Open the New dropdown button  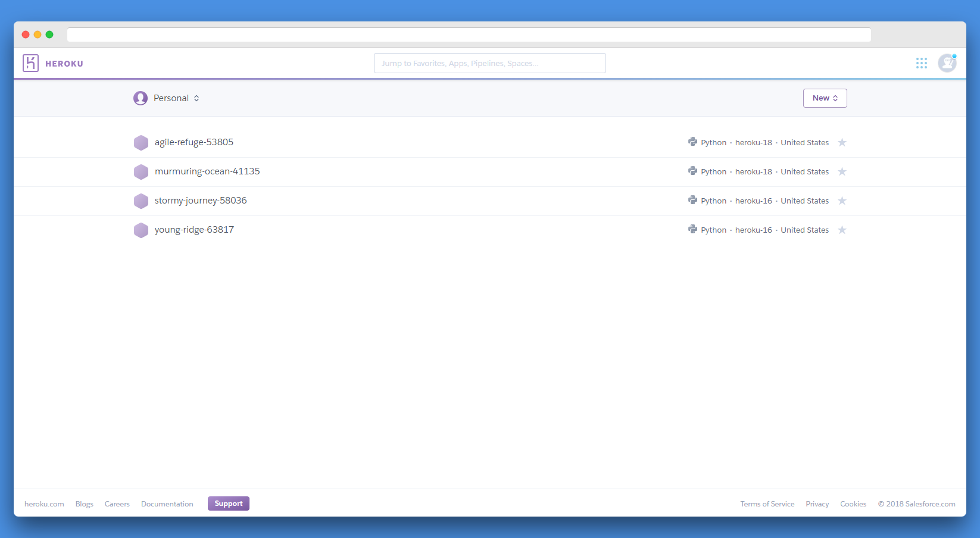click(x=825, y=98)
